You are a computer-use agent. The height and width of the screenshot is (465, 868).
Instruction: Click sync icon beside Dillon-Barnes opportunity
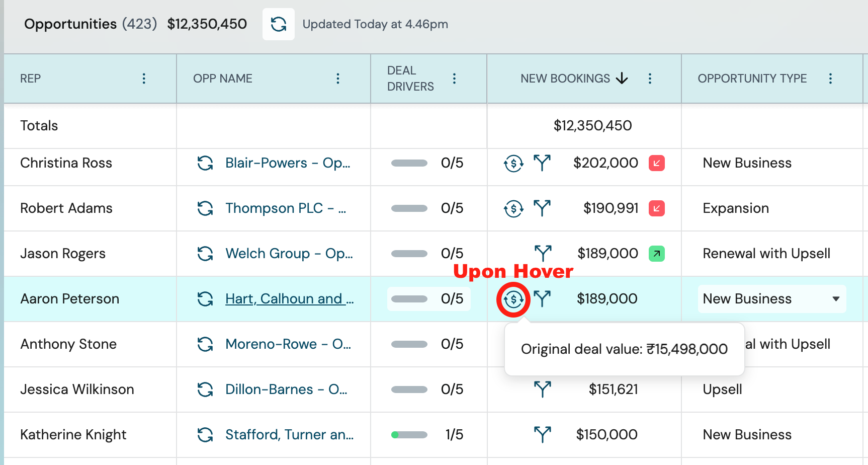pyautogui.click(x=205, y=390)
